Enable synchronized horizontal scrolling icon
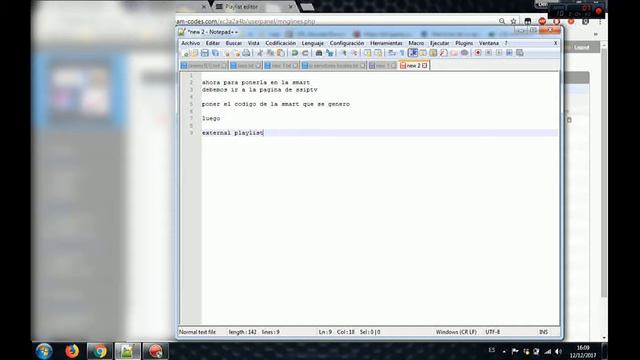Viewport: 640px width, 360px height. 378,53
